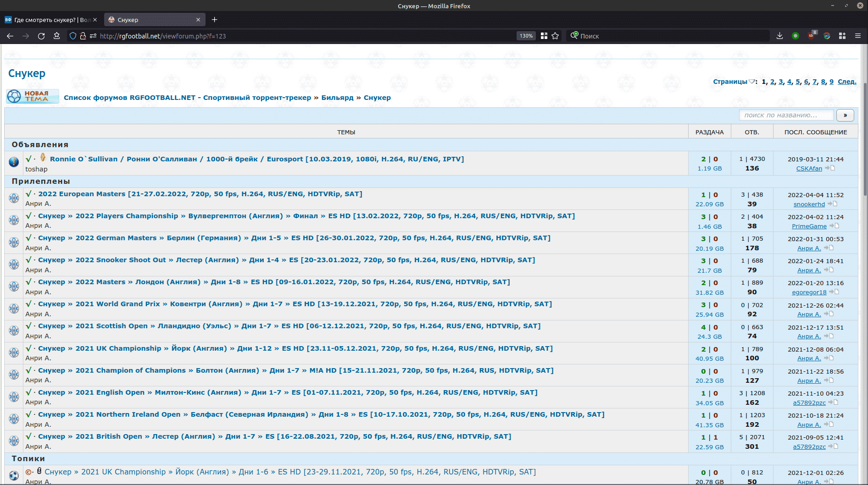The height and width of the screenshot is (485, 868).
Task: Click the green circle extension icon
Action: tap(796, 36)
